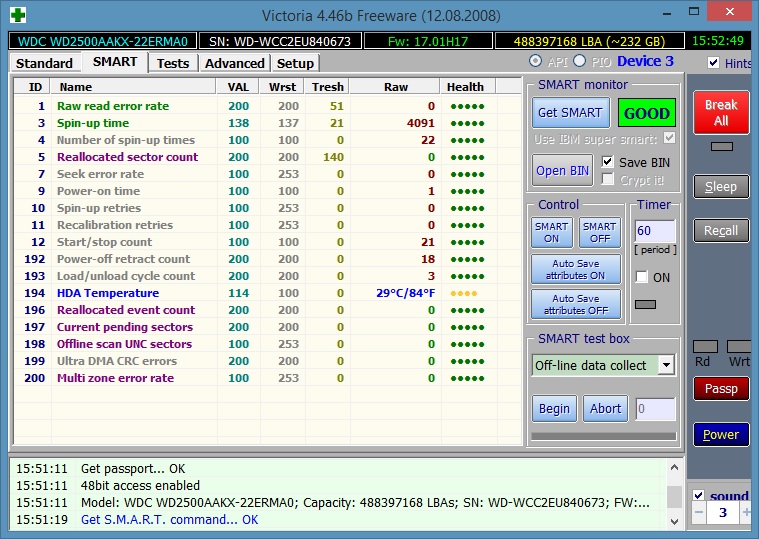Select the Power-on time row

click(268, 191)
